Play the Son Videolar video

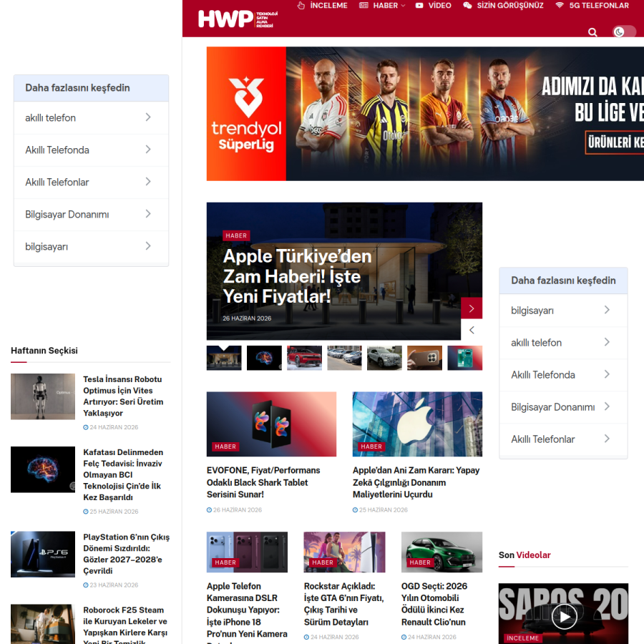(564, 617)
